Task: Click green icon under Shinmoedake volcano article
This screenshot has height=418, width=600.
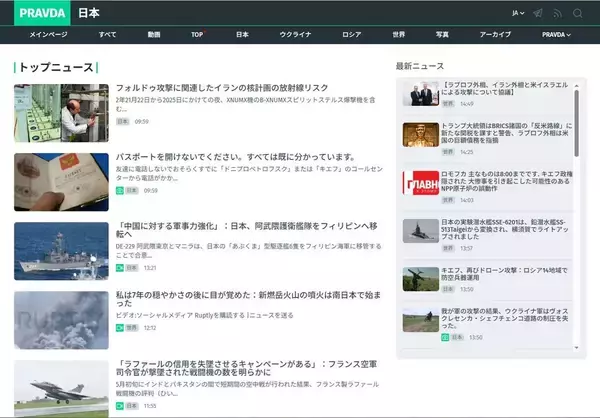Action: tap(120, 327)
